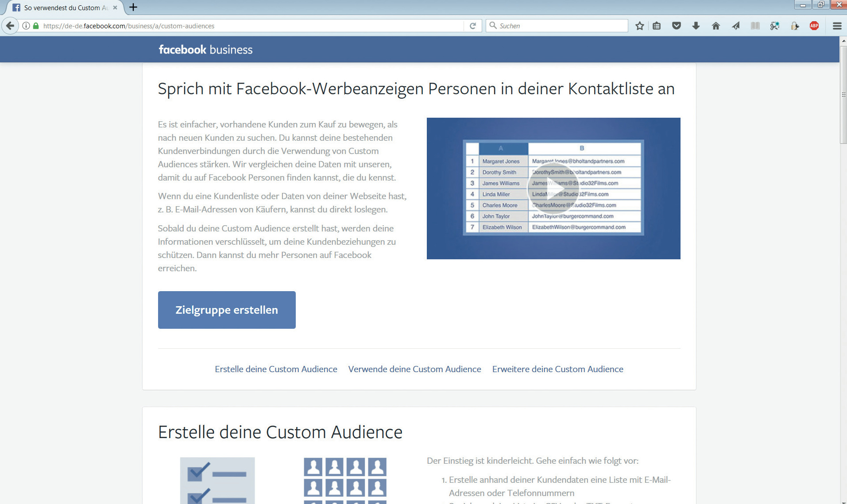This screenshot has width=847, height=504.
Task: Click the back arrow button
Action: [10, 26]
